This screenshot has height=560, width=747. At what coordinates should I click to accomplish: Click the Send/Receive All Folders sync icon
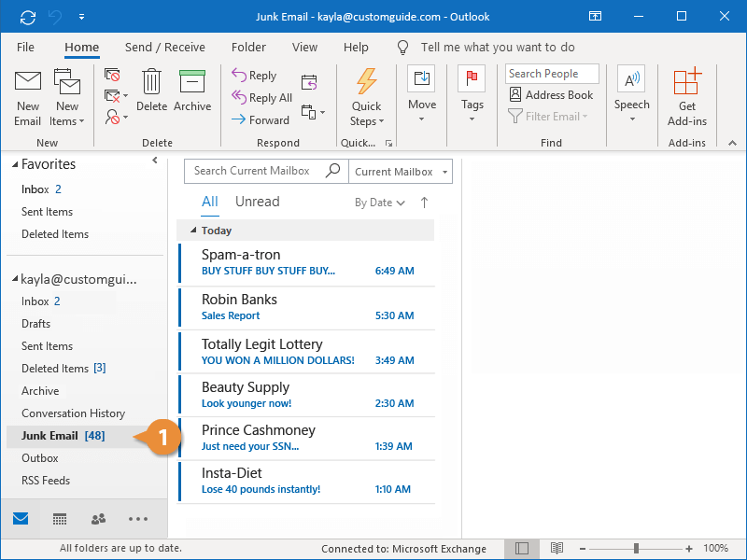coord(28,17)
